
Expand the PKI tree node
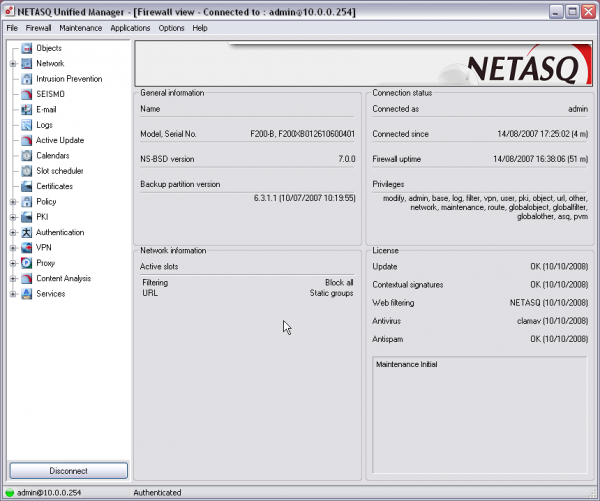[13, 217]
